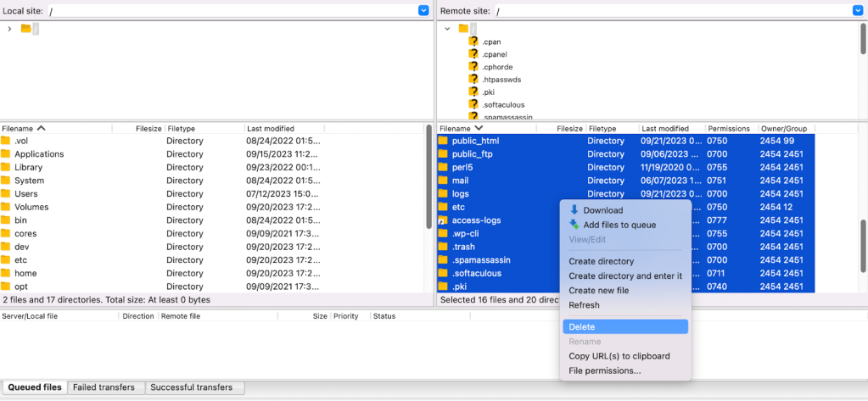This screenshot has height=401, width=868.
Task: Expand the local root folder tree node
Action: (x=9, y=29)
